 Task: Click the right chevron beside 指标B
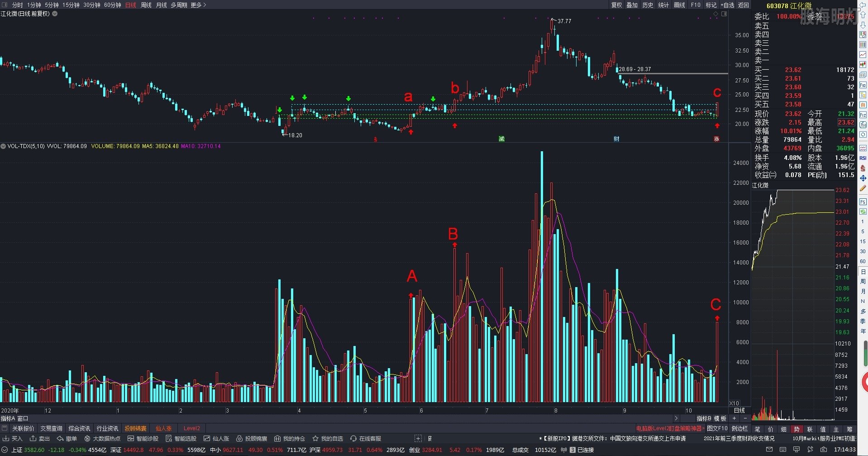point(676,418)
